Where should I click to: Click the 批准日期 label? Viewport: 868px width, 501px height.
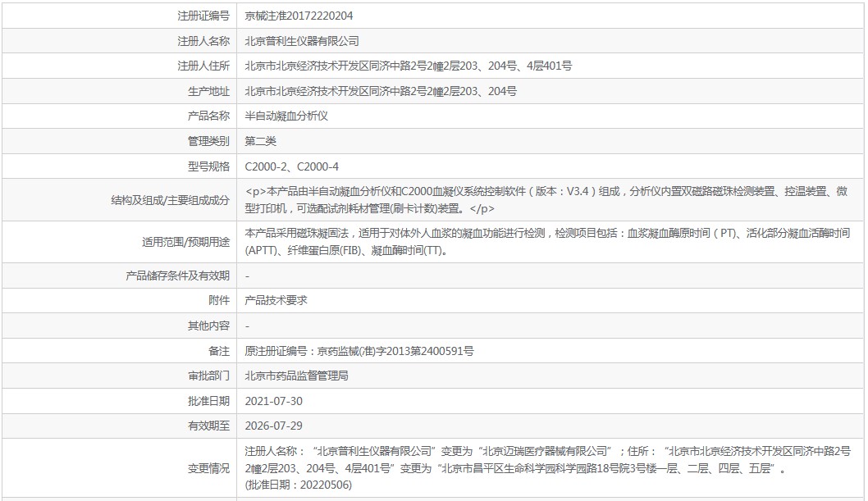click(208, 401)
